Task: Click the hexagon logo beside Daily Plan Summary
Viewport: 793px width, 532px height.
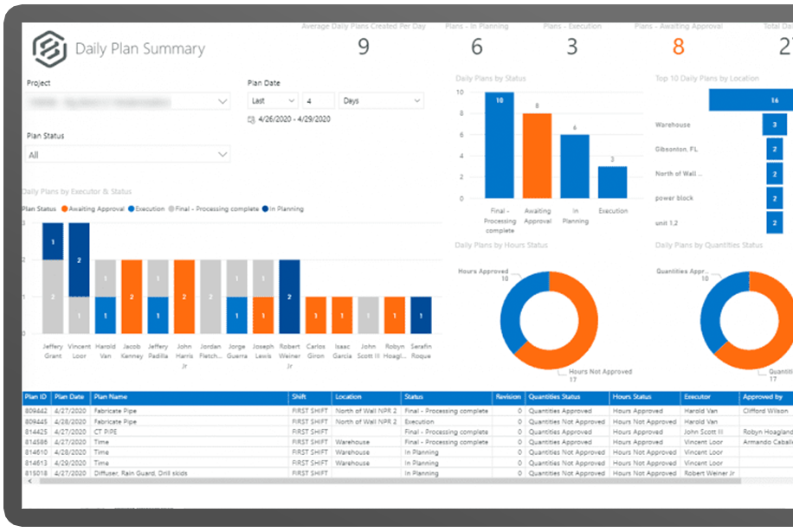Action: (49, 48)
